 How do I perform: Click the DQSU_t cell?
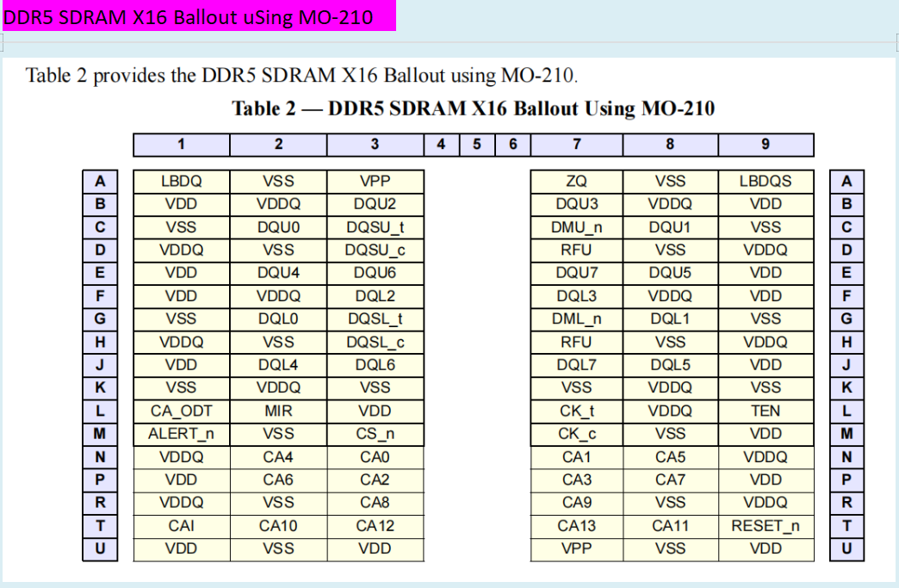coord(375,226)
